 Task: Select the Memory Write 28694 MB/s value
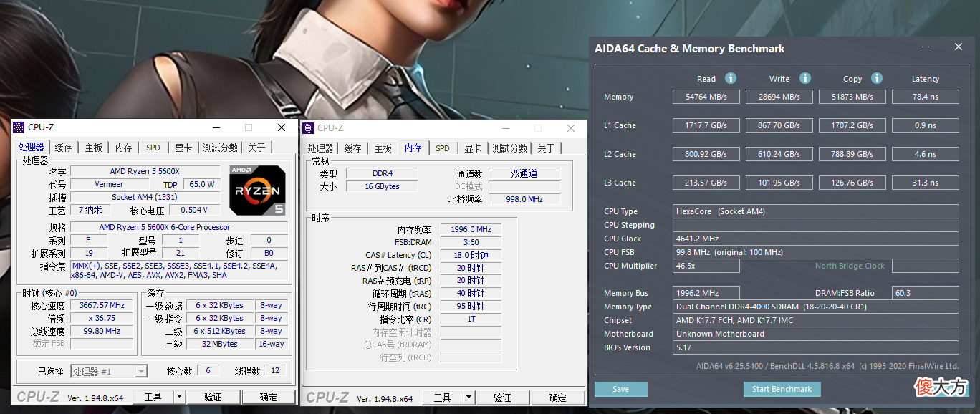(779, 97)
